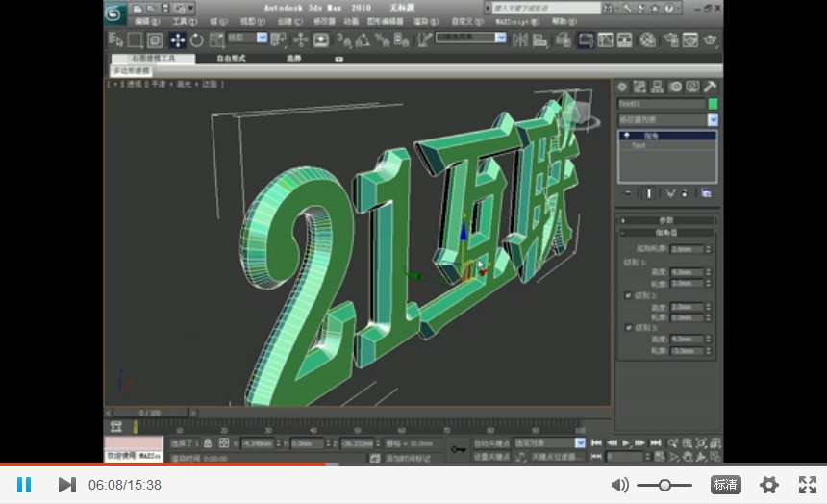Image resolution: width=827 pixels, height=504 pixels.
Task: Click the Quick Render teapot icon
Action: (x=711, y=39)
